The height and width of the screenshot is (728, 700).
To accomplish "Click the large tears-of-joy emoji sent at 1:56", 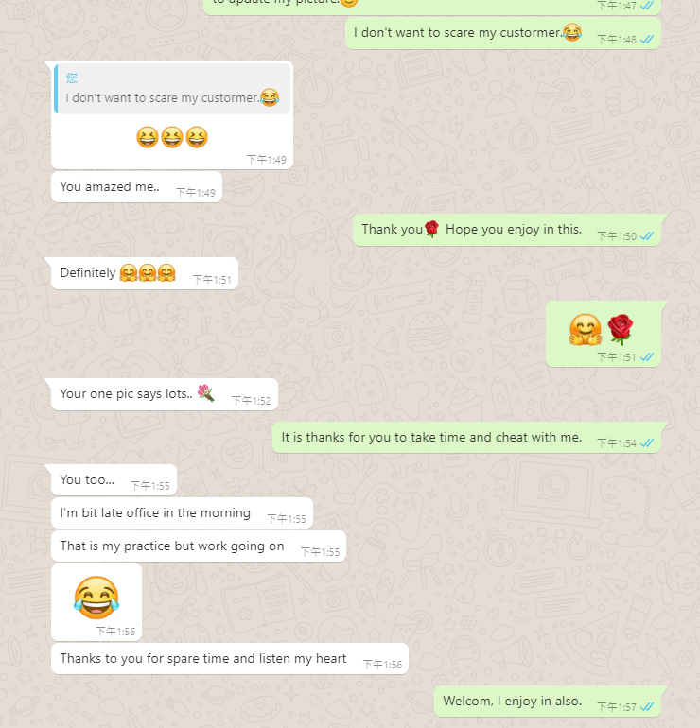I will pos(96,598).
